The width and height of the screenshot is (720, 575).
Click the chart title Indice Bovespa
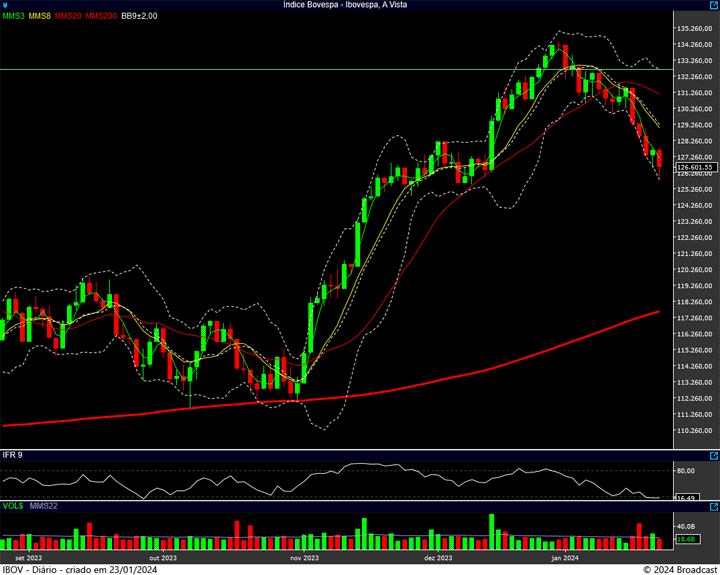(x=359, y=5)
